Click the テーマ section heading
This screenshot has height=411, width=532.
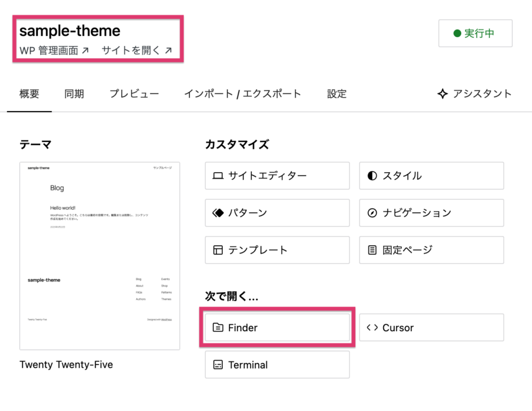[35, 144]
